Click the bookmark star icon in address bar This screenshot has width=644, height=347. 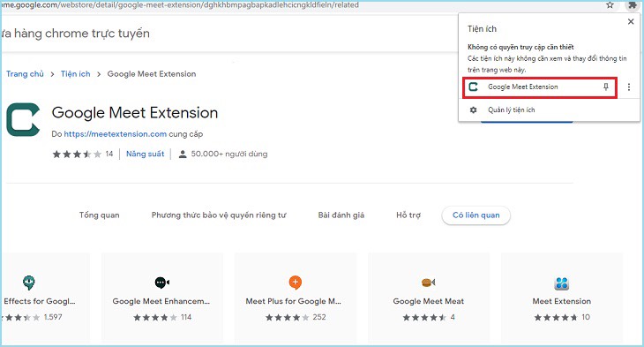(610, 5)
